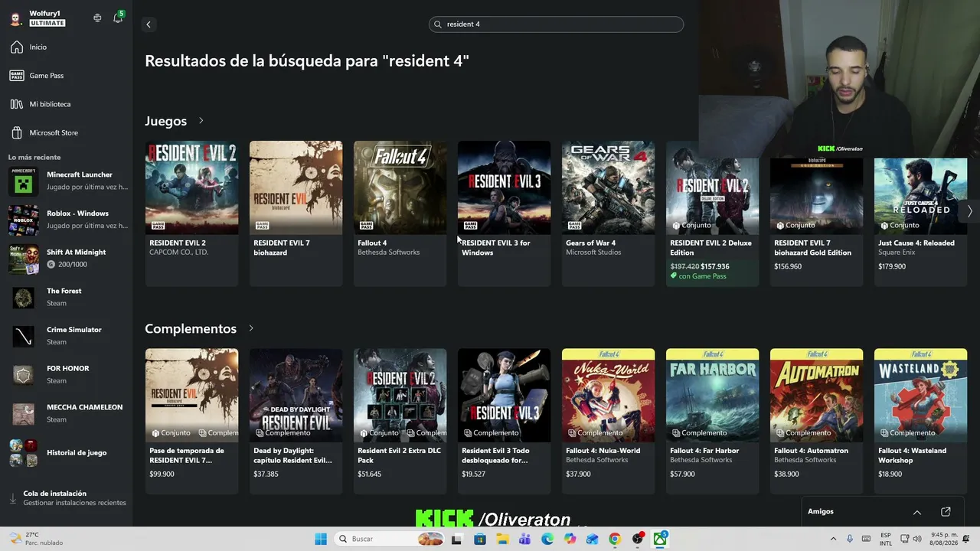Screen dimensions: 980x551
Task: Click the Windows taskbar Buscar box
Action: [x=390, y=539]
